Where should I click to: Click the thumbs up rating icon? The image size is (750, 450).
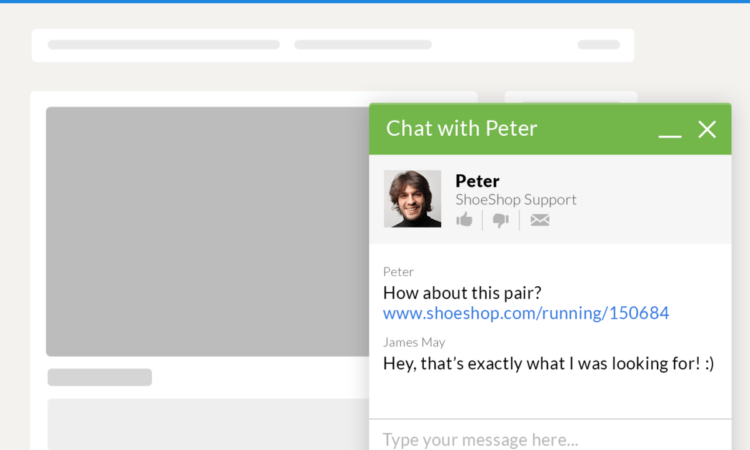pos(464,220)
